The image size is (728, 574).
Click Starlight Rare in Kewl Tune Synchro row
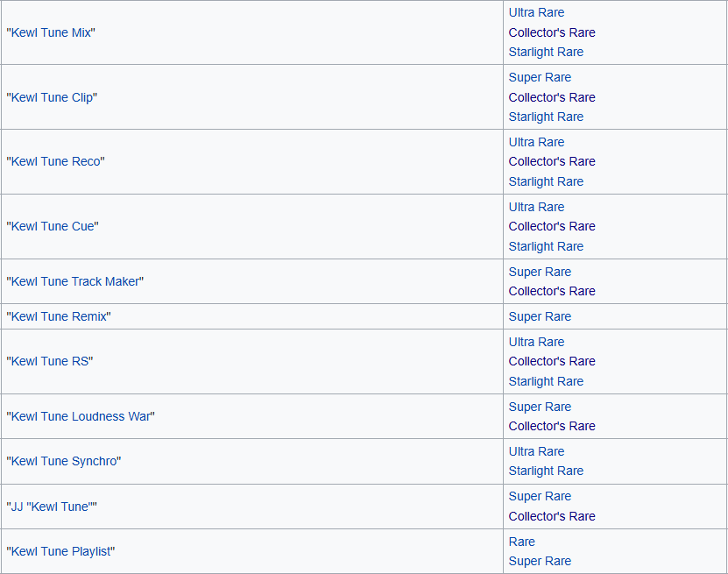pyautogui.click(x=546, y=471)
